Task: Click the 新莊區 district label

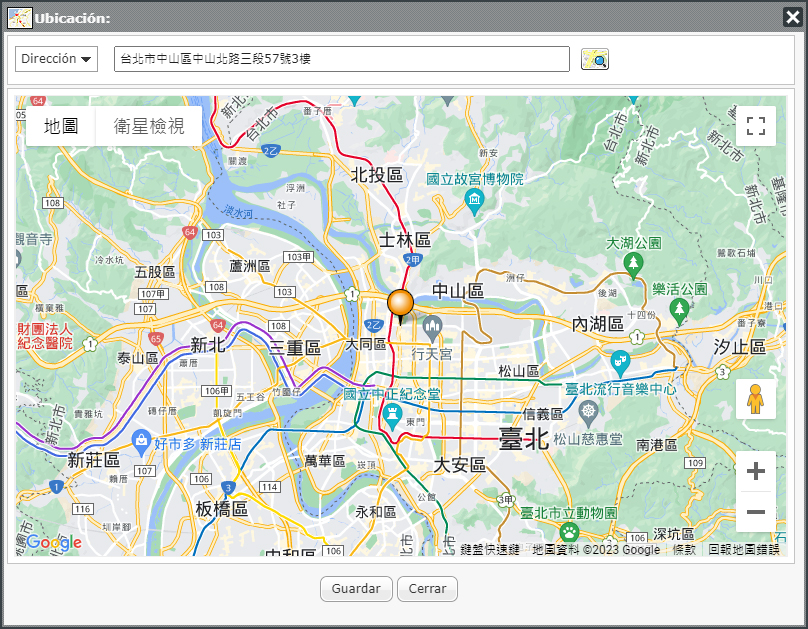Action: [x=94, y=460]
